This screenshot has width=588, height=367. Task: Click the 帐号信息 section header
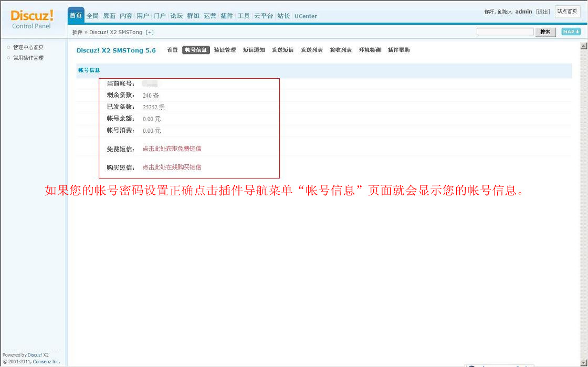point(89,70)
